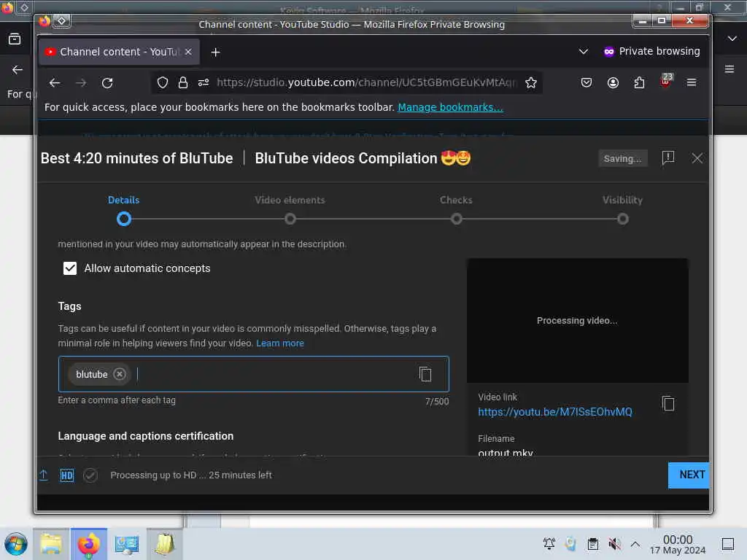747x560 pixels.
Task: Open the notification bell tray icon
Action: pyautogui.click(x=549, y=544)
